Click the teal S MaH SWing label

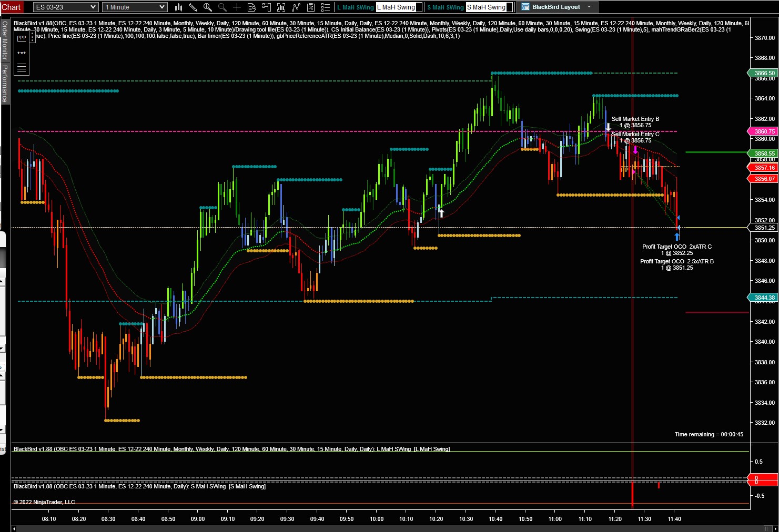click(x=446, y=7)
